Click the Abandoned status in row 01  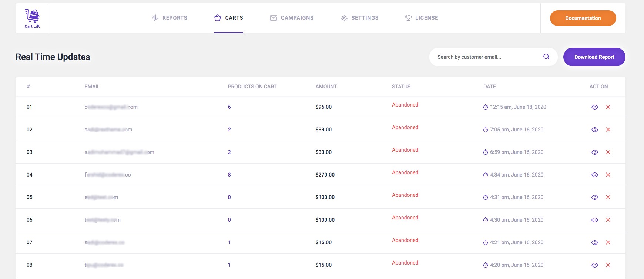point(405,105)
